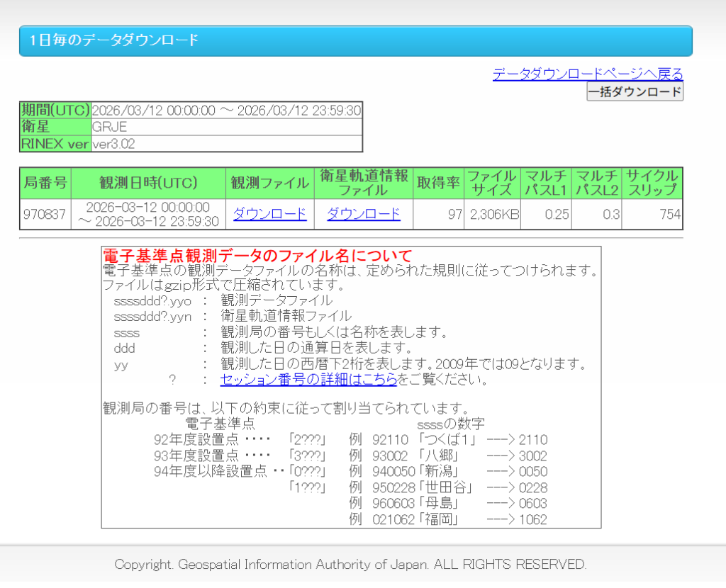This screenshot has width=726, height=588.
Task: Select the satellite value GRJE
Action: [x=108, y=128]
